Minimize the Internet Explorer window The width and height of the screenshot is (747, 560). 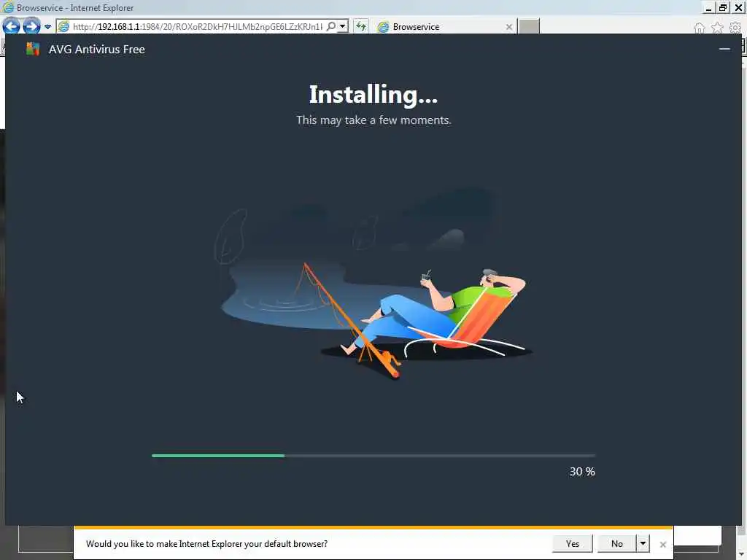708,7
